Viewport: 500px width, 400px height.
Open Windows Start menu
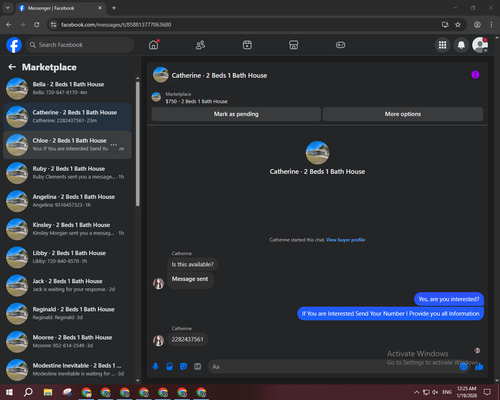pos(9,392)
